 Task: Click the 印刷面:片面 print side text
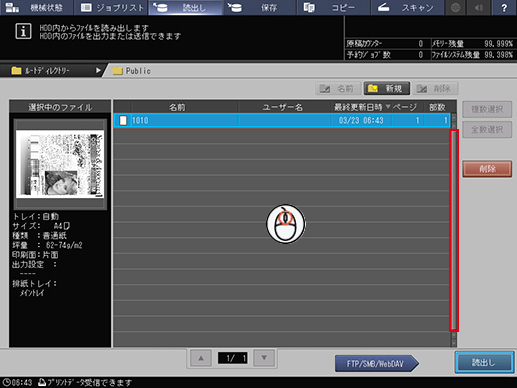pos(36,255)
